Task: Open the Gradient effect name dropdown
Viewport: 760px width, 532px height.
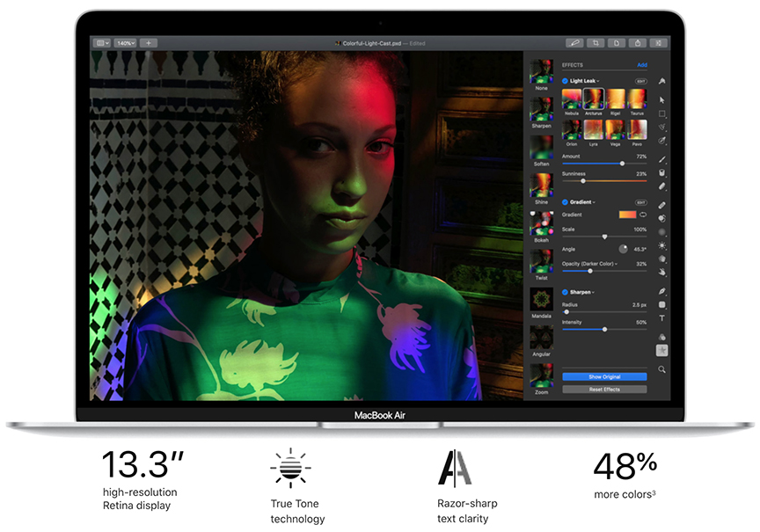Action: 582,202
